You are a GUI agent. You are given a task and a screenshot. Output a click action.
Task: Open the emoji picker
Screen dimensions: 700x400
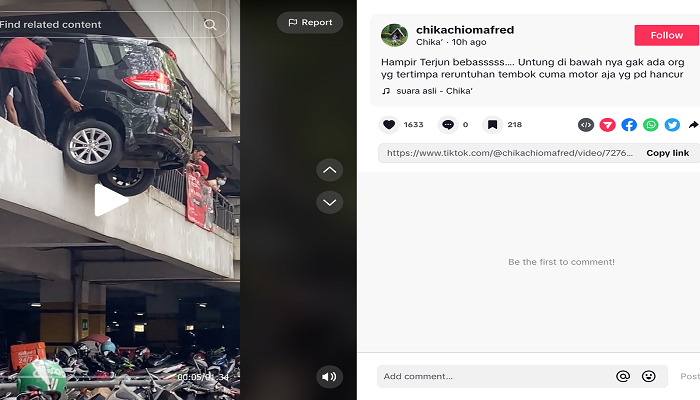(649, 376)
